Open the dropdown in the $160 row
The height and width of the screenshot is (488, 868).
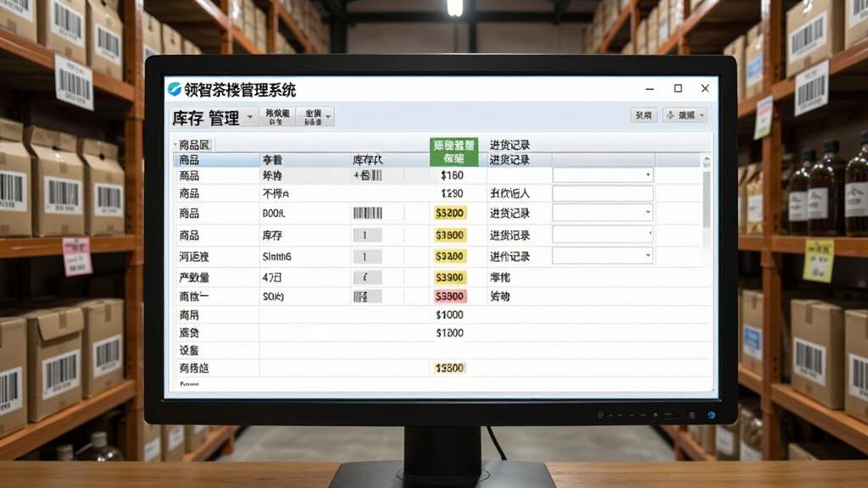[x=603, y=175]
